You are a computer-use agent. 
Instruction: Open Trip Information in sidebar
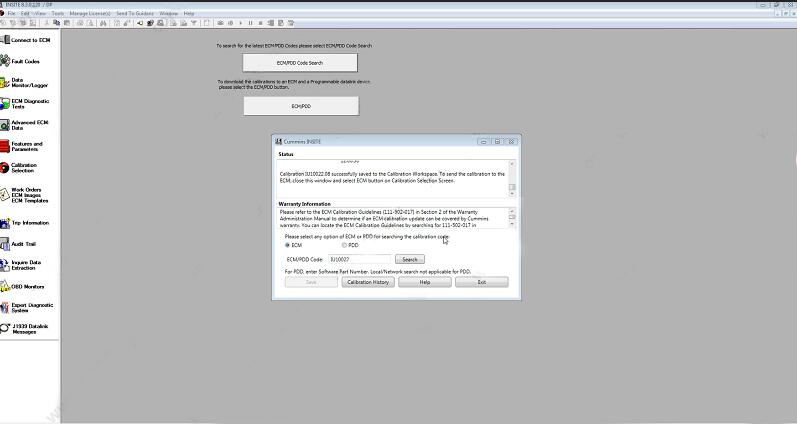25,223
